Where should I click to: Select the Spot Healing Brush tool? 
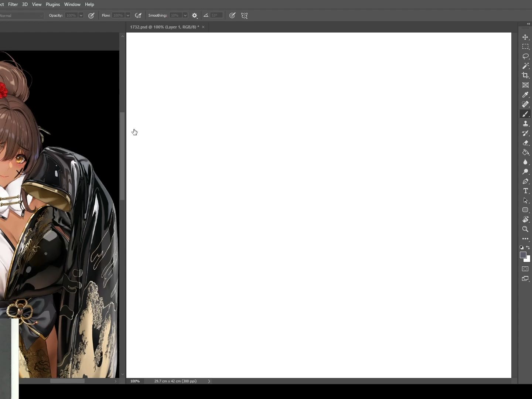point(525,105)
